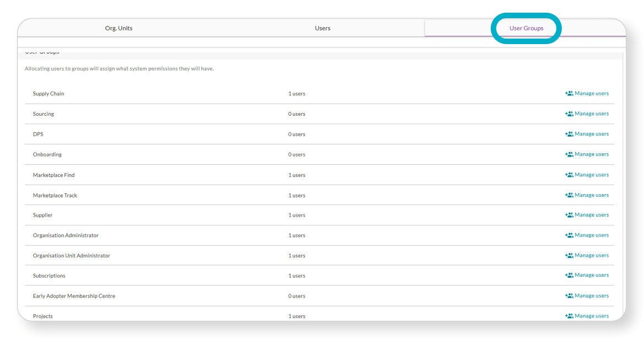Click the add-users icon for Marketplace Find

pos(569,175)
